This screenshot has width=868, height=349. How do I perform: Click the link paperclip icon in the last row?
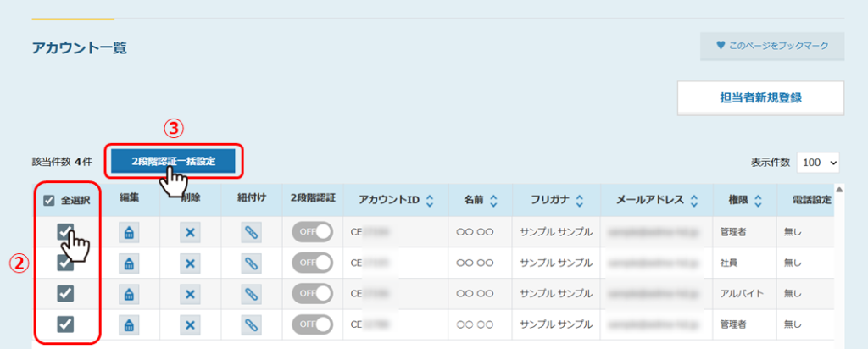(252, 324)
